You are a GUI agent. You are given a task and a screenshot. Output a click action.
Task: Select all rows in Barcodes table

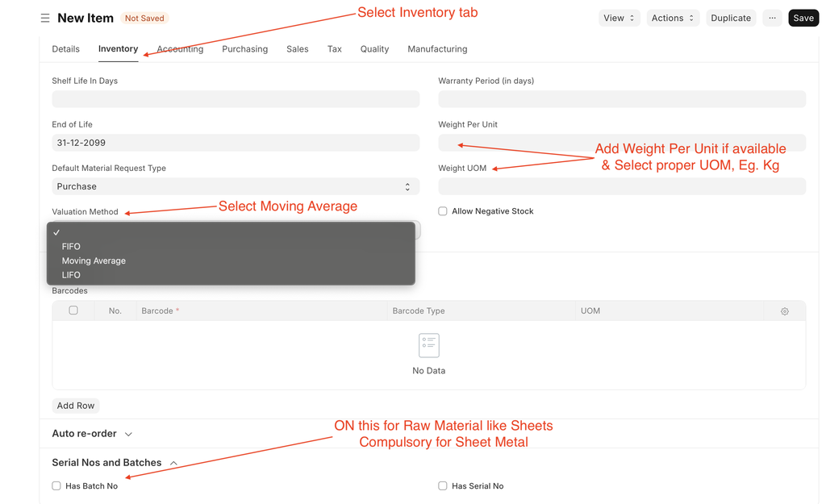(x=73, y=310)
